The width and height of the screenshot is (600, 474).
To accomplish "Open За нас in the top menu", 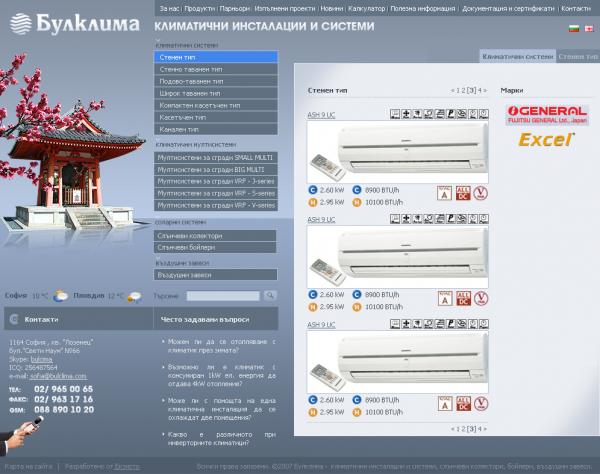I will coord(169,8).
